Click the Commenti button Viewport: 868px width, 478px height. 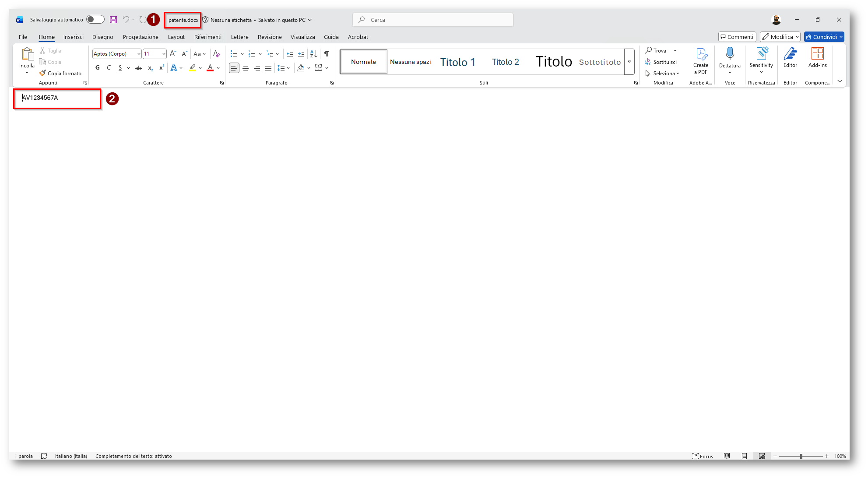point(737,37)
